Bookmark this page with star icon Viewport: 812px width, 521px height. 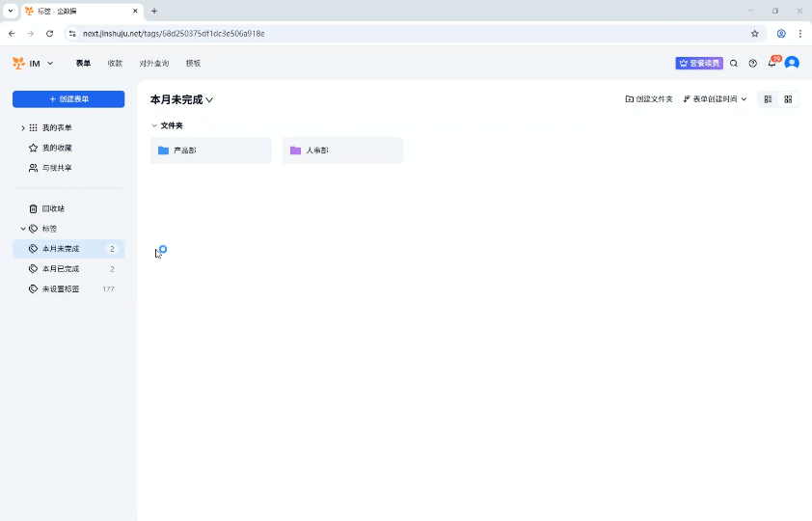[x=755, y=33]
